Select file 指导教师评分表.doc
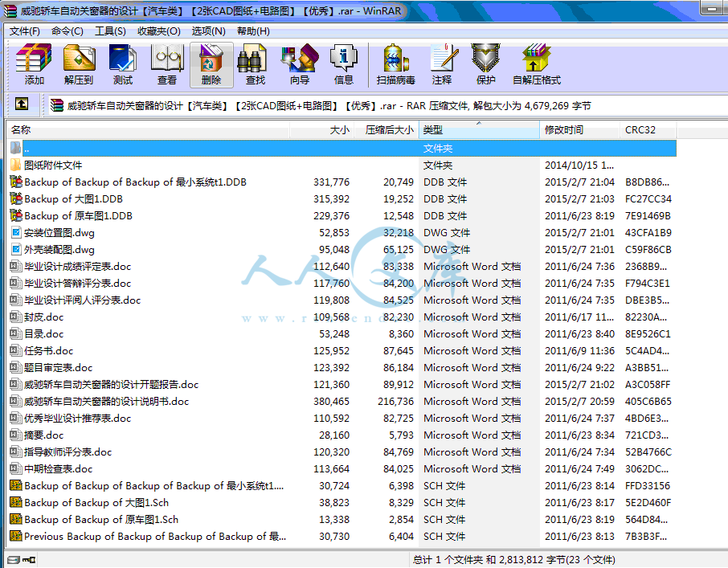Screen dimensions: 728x568 67,452
